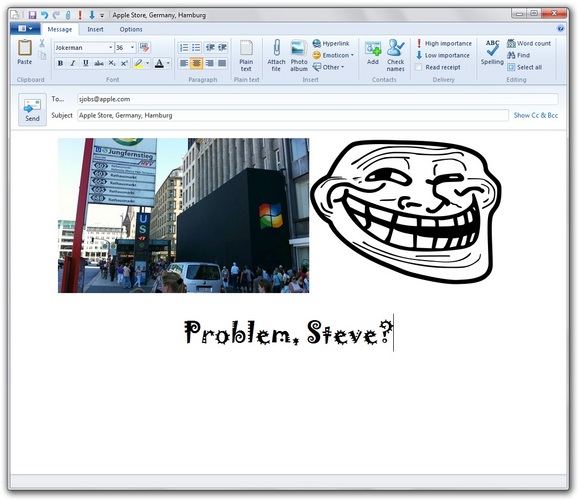This screenshot has width=579, height=500.
Task: Click the To... button to pick recipients
Action: click(x=58, y=99)
